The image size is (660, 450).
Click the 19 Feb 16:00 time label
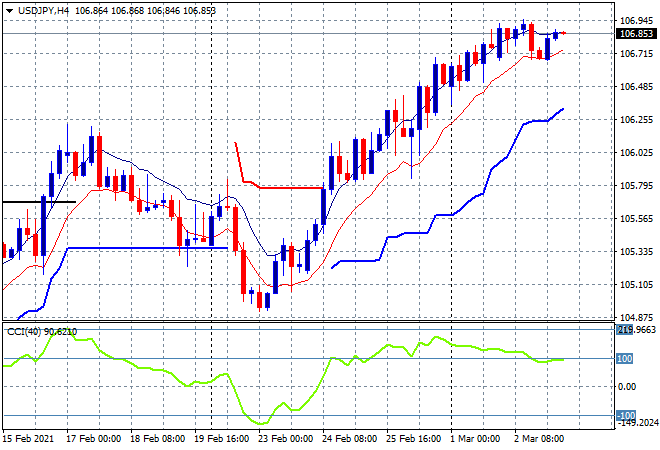221,439
